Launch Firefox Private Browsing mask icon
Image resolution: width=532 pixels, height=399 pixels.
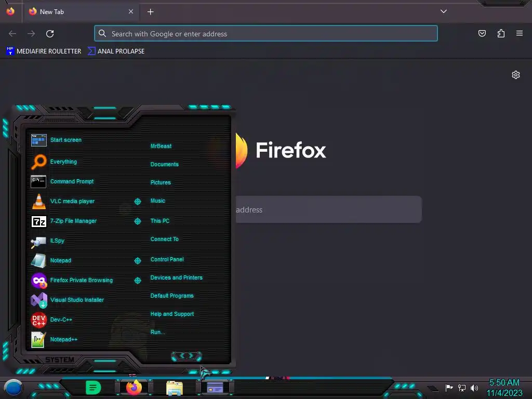38,280
